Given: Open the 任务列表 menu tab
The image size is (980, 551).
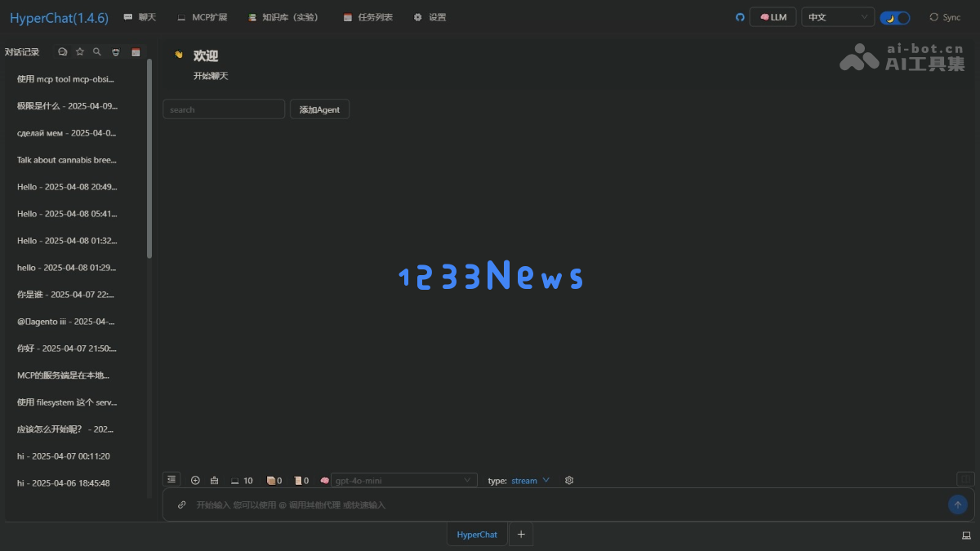Looking at the screenshot, I should (368, 17).
